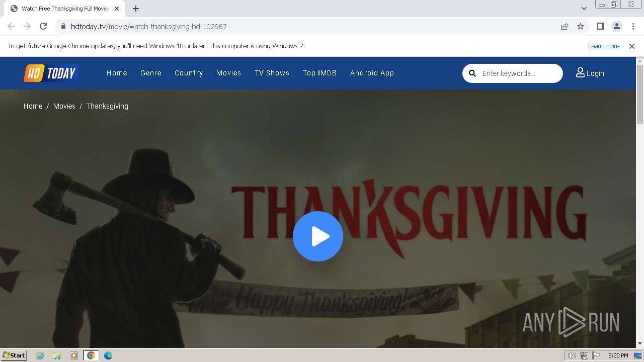Bookmark this tab with star icon

coord(581,26)
